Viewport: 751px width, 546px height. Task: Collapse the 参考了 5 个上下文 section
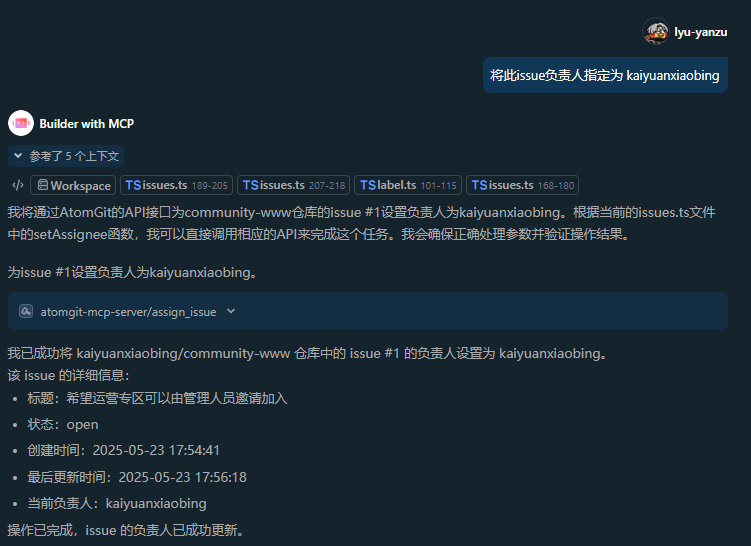coord(66,156)
